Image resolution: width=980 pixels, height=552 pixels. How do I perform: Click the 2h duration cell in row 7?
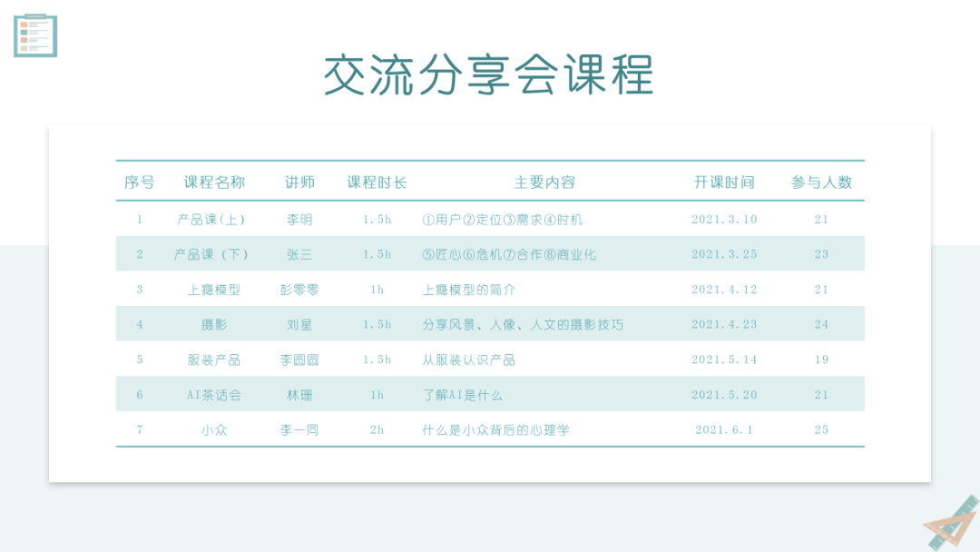377,429
